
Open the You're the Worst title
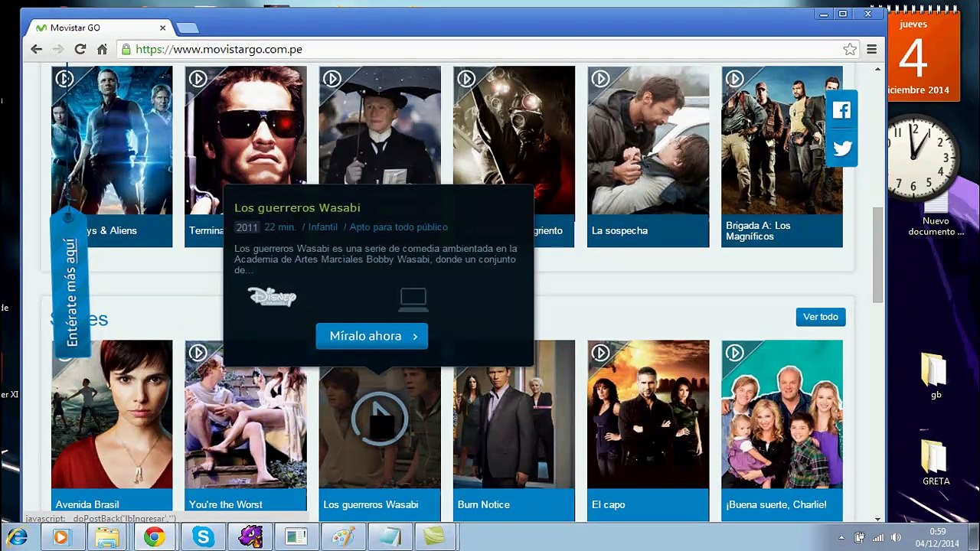226,504
